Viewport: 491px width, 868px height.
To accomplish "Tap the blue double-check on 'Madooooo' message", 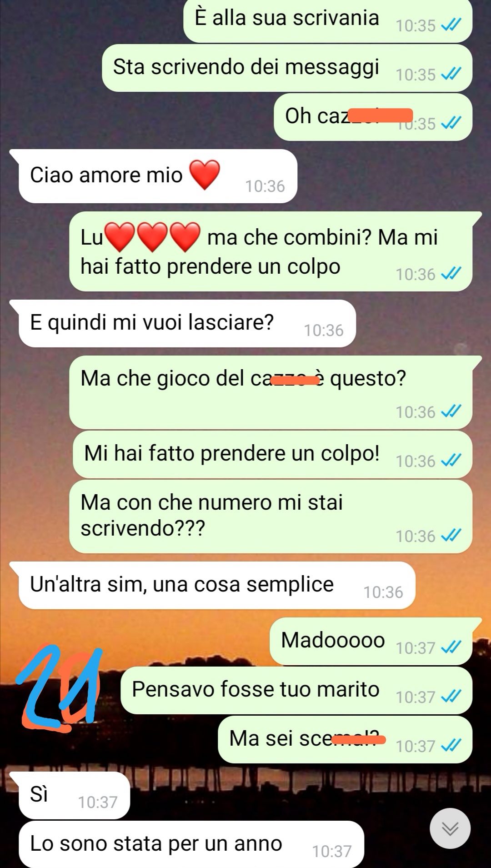I will point(451,647).
